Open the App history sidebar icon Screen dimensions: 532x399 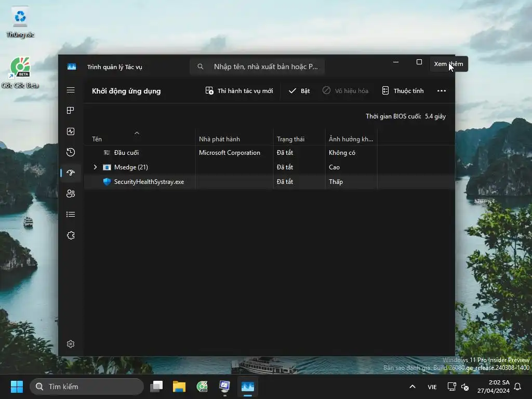pos(71,152)
